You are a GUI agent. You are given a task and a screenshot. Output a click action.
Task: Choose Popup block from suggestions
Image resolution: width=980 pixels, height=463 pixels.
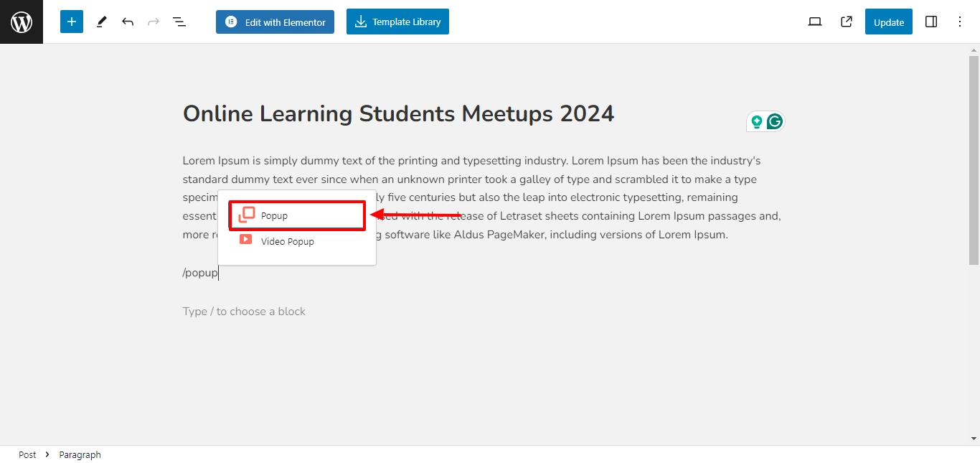click(x=297, y=215)
